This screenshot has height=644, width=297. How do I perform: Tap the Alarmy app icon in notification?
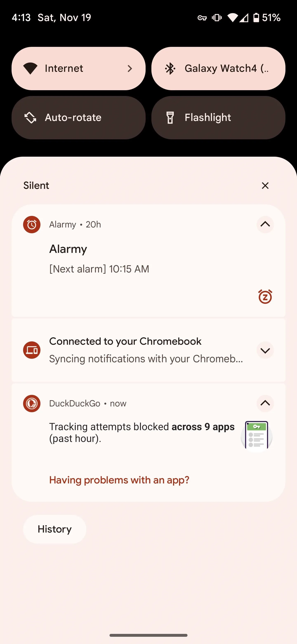coord(32,225)
